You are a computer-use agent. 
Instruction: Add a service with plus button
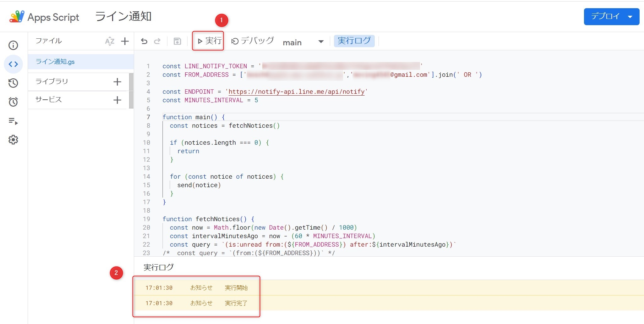(x=117, y=100)
